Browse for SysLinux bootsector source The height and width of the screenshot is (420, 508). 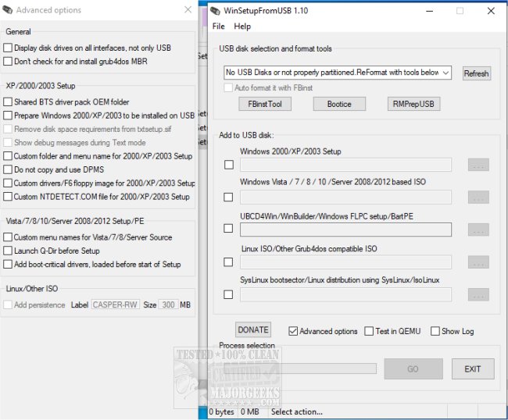click(478, 294)
